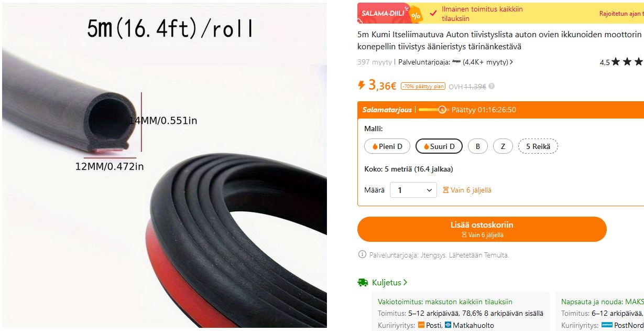
Task: Click the PostNord courier logo
Action: [607, 325]
